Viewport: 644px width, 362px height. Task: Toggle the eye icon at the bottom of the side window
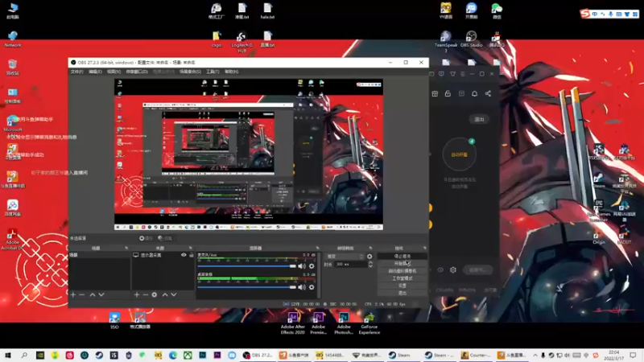[x=440, y=269]
